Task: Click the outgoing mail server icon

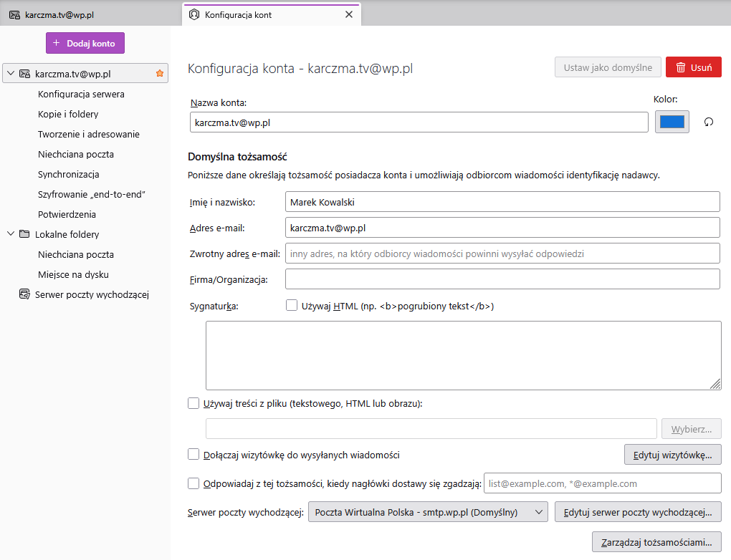Action: pos(24,294)
